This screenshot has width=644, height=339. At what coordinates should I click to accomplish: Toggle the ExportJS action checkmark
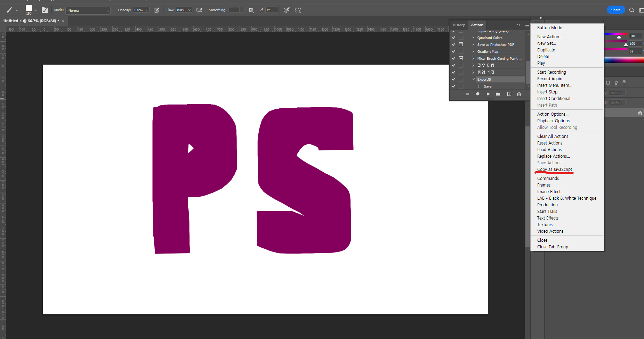(453, 79)
